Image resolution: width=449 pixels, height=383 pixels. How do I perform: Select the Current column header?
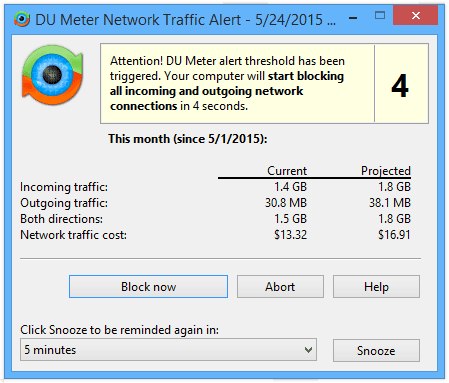[x=287, y=171]
